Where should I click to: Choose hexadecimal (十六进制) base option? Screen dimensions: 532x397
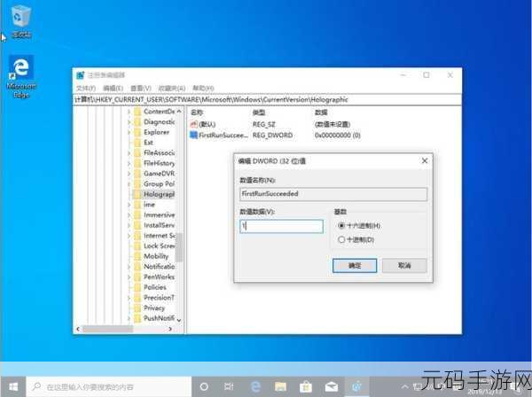point(341,225)
